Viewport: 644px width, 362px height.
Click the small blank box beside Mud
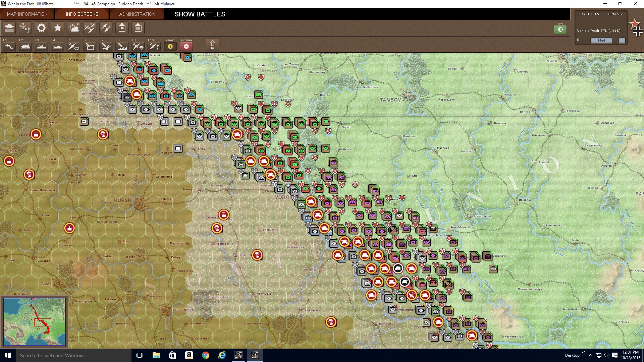622,40
